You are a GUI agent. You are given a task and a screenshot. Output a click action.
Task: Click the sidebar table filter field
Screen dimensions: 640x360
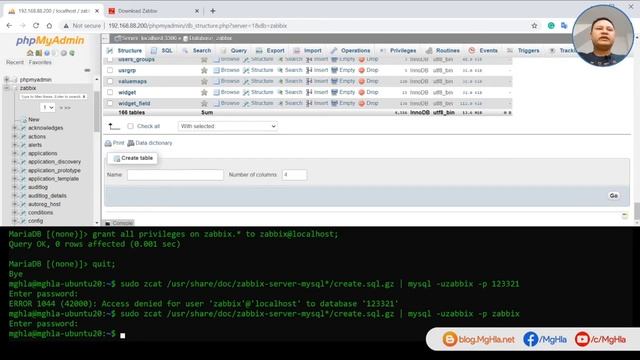(53, 97)
